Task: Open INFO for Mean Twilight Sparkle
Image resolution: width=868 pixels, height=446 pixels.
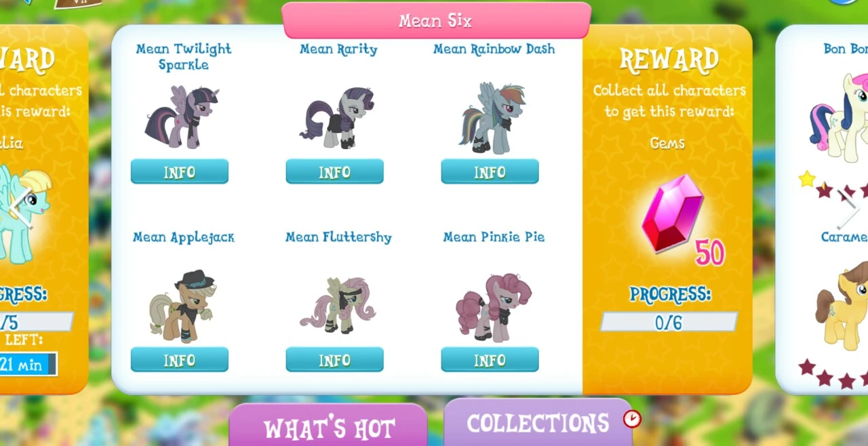Action: tap(180, 171)
